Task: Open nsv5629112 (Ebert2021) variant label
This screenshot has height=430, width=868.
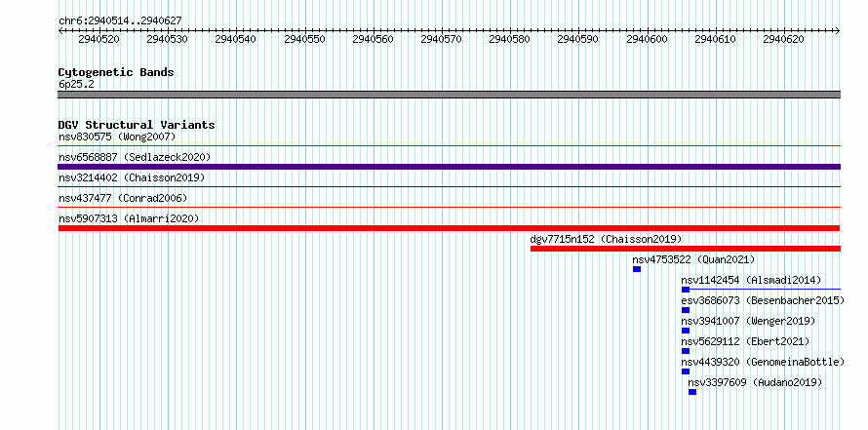Action: click(746, 341)
